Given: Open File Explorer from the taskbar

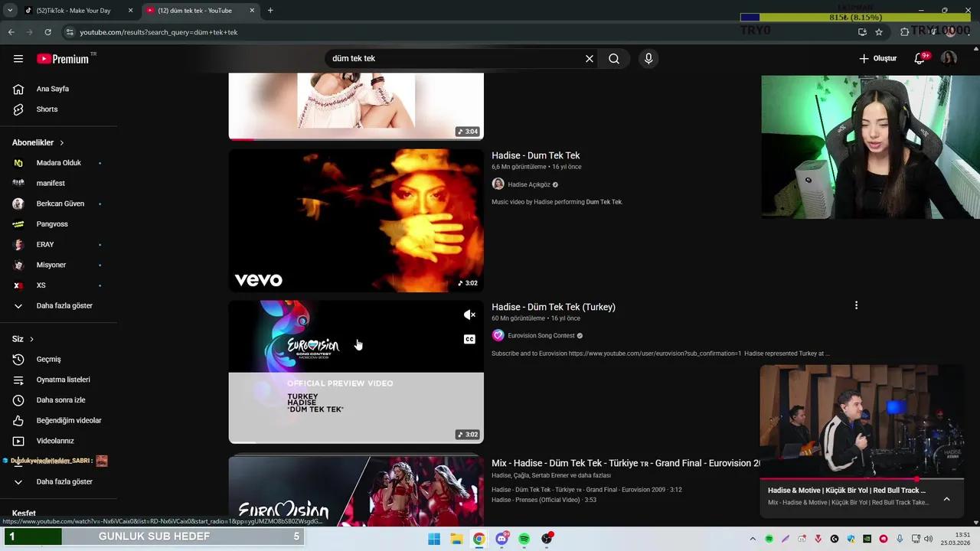Looking at the screenshot, I should (x=456, y=539).
